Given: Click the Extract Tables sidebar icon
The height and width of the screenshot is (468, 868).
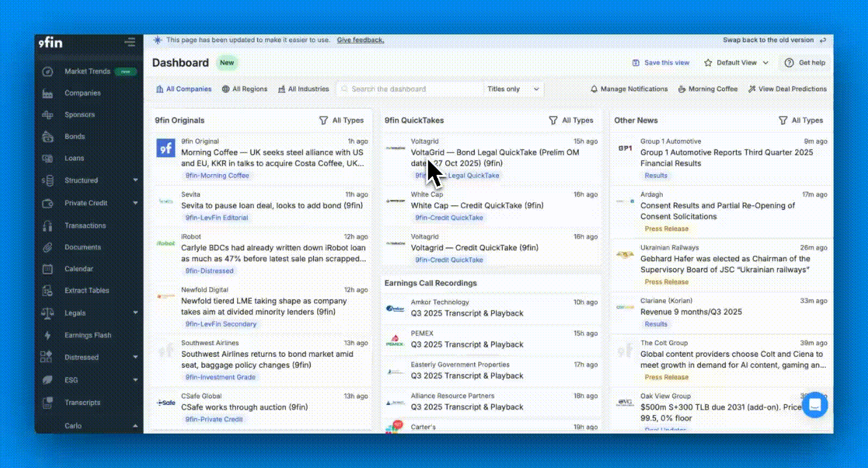Looking at the screenshot, I should (x=47, y=291).
